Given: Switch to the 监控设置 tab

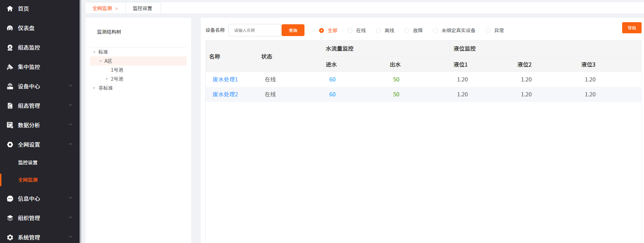Looking at the screenshot, I should click(142, 8).
